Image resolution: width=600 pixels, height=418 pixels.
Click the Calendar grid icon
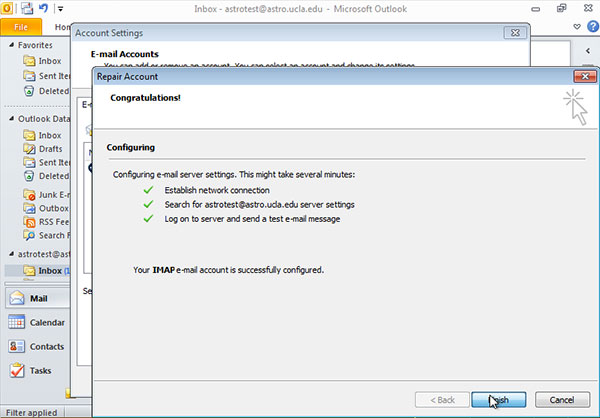tap(16, 322)
